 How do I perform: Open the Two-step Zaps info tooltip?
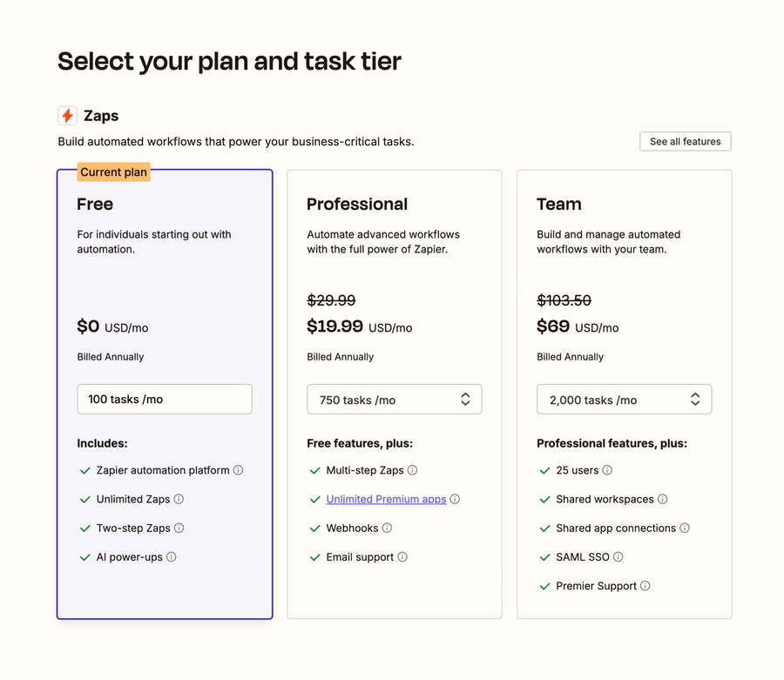[x=180, y=528]
